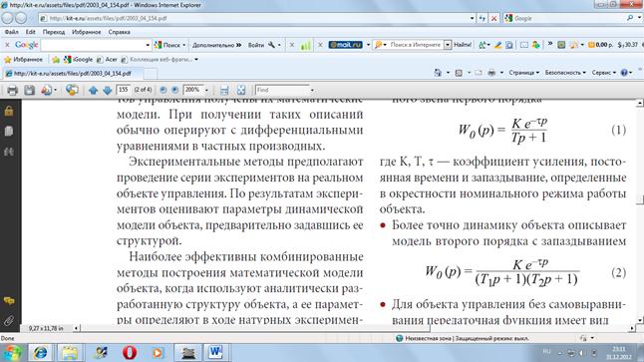The image size is (644, 362).
Task: Click the vertical scrollbar down arrow
Action: (640, 320)
